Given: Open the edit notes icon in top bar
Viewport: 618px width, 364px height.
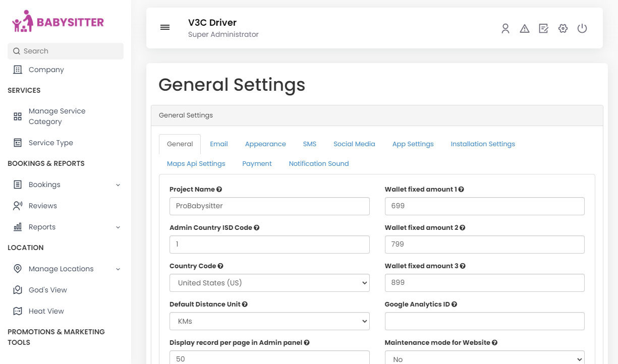Looking at the screenshot, I should (543, 28).
